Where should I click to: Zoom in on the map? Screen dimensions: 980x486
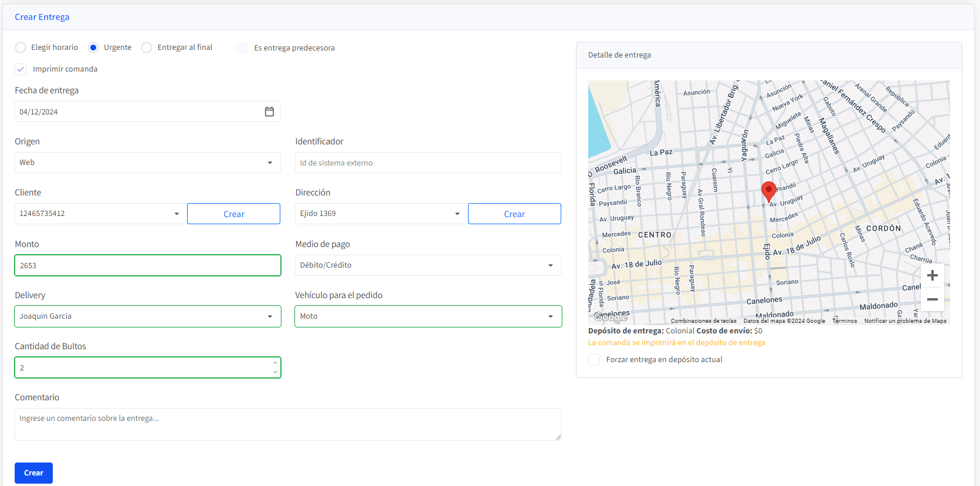tap(932, 276)
